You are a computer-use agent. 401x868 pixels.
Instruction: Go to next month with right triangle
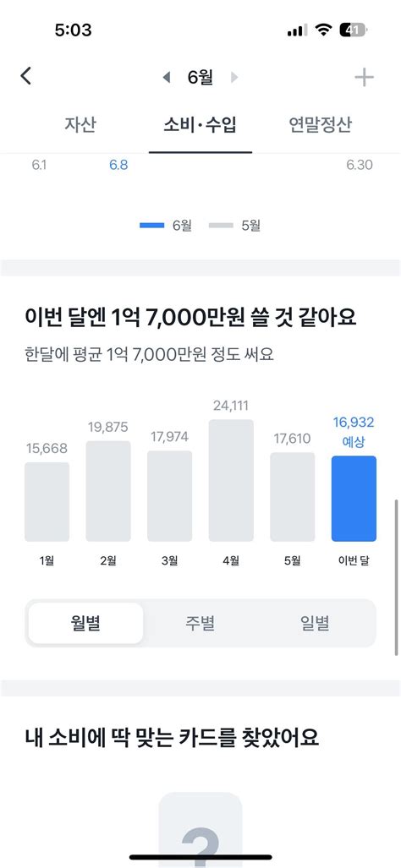(234, 78)
